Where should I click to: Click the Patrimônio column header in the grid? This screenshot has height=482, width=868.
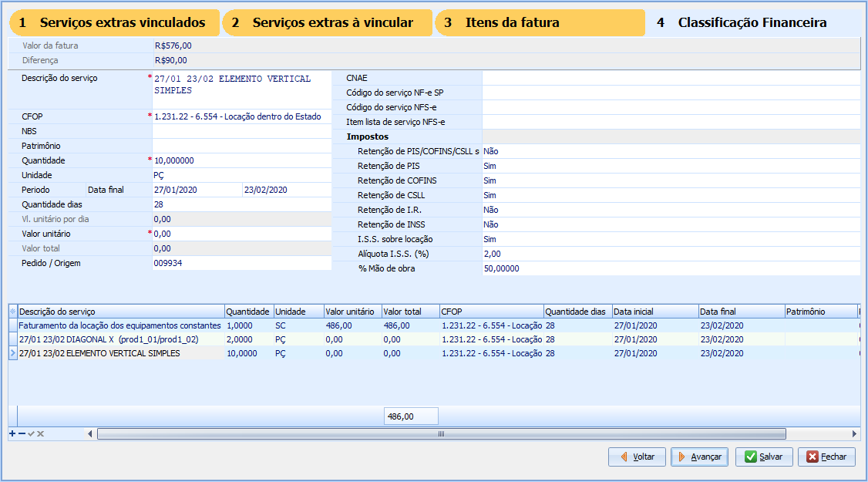click(x=821, y=312)
